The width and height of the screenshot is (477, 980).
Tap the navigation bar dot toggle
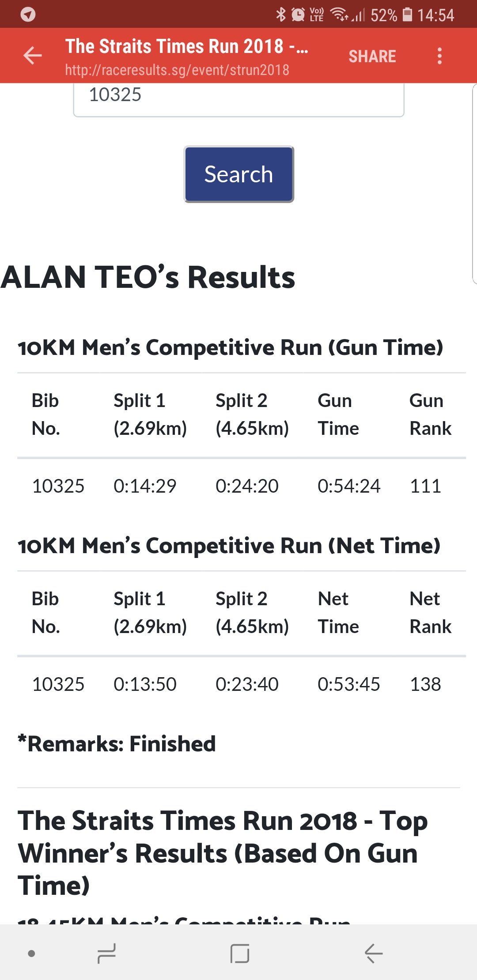31,954
